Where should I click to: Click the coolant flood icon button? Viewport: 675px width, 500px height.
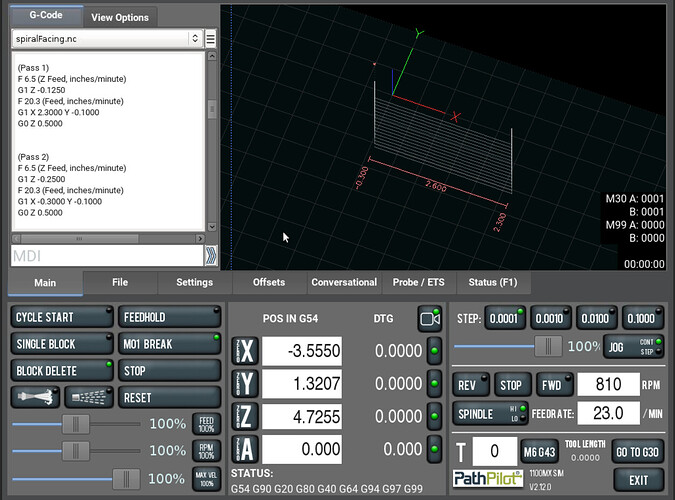click(36, 397)
